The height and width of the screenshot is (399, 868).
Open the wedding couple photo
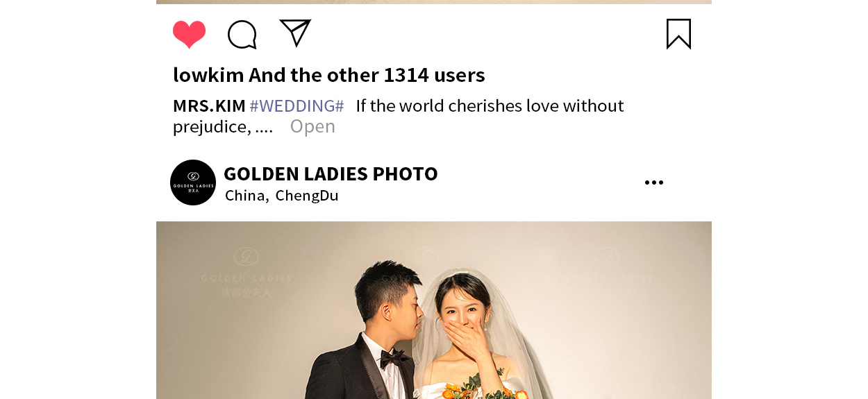[x=434, y=310]
